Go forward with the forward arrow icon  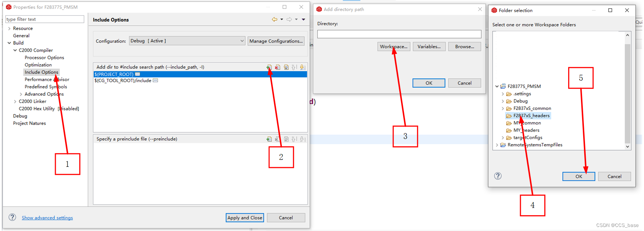pos(289,19)
